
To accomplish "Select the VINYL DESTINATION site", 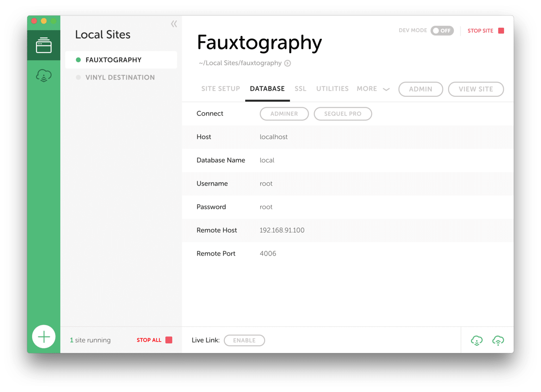I will [120, 77].
